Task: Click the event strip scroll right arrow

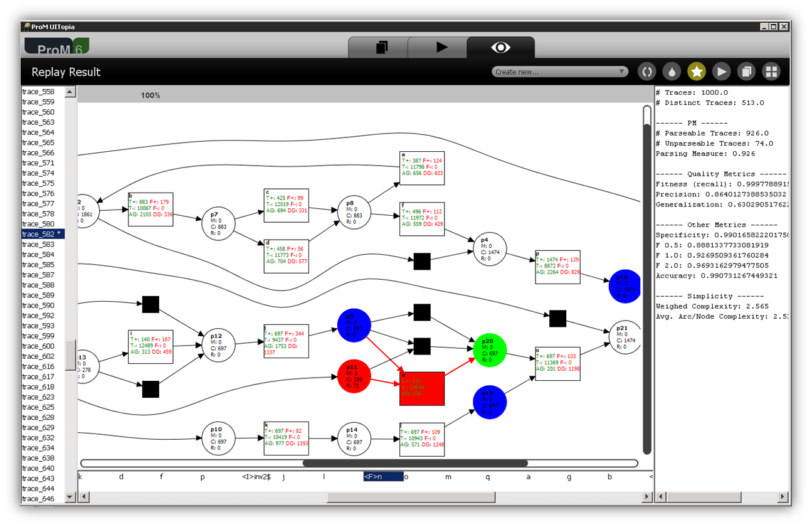Action: point(648,497)
